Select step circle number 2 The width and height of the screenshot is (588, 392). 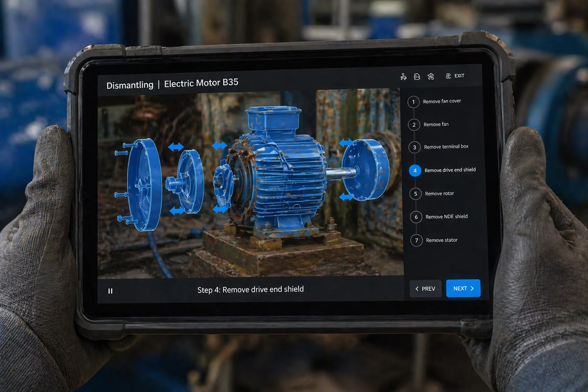click(414, 125)
